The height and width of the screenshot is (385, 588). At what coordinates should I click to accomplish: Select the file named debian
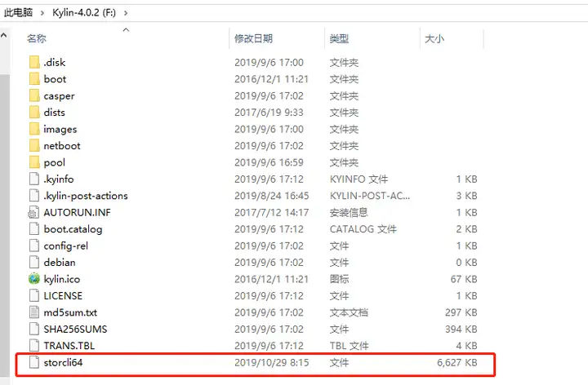click(x=60, y=263)
